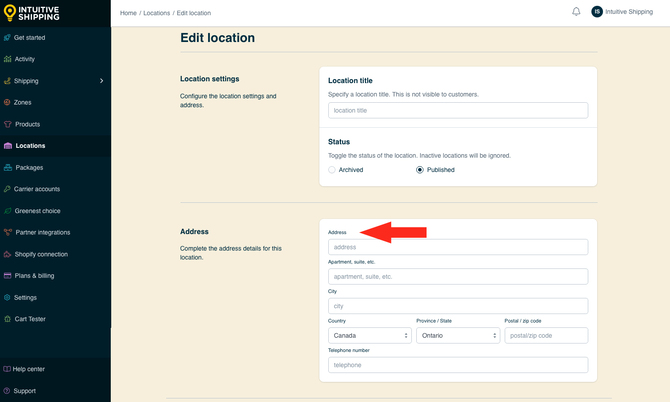670x402 pixels.
Task: Click the Help center book icon
Action: tap(7, 369)
